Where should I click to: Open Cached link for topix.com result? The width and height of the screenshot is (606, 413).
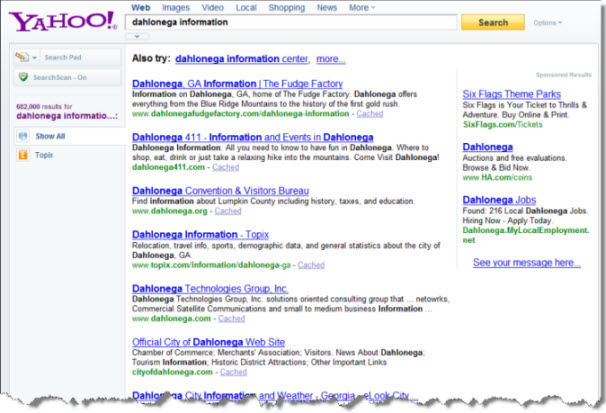[311, 265]
